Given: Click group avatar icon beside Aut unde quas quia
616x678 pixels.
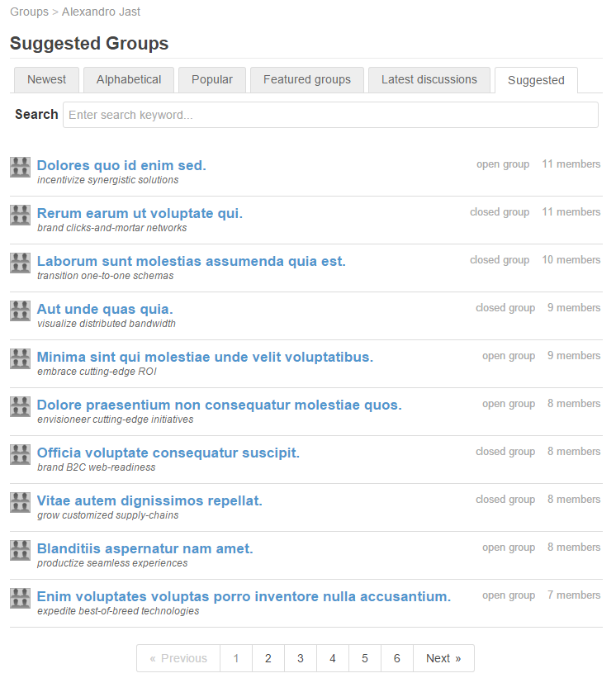Looking at the screenshot, I should 21,311.
